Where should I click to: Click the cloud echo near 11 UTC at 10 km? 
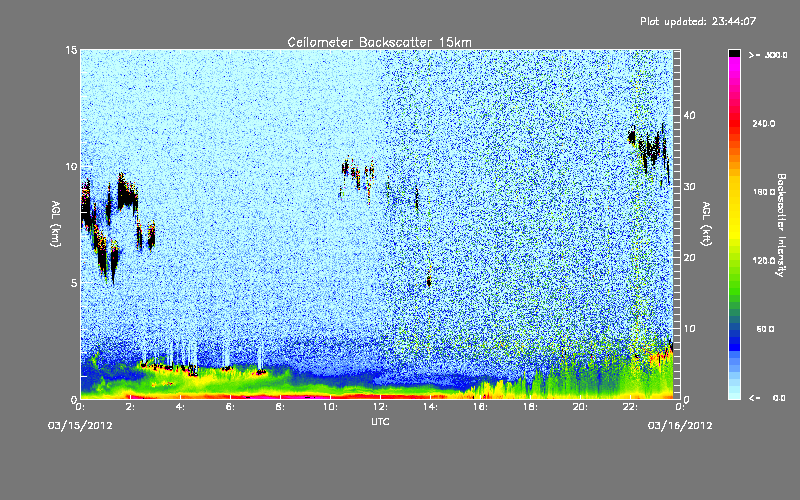pyautogui.click(x=357, y=176)
